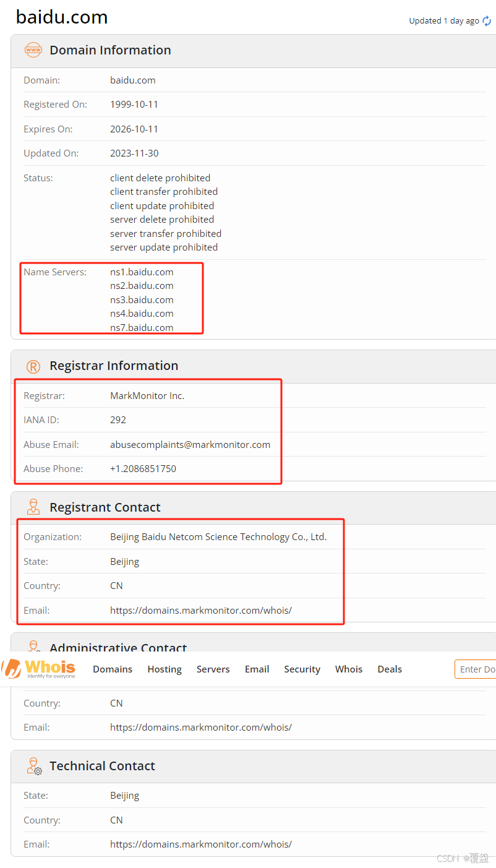
Task: Open the Security menu item
Action: pyautogui.click(x=302, y=669)
